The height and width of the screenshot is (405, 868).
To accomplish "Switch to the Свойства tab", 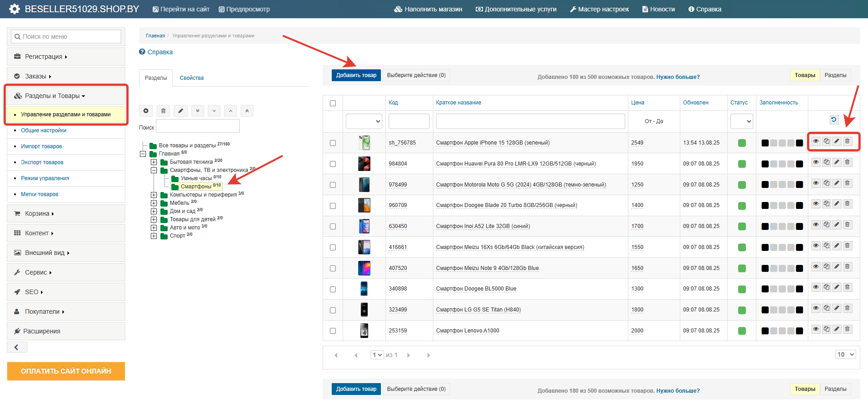I will click(191, 78).
